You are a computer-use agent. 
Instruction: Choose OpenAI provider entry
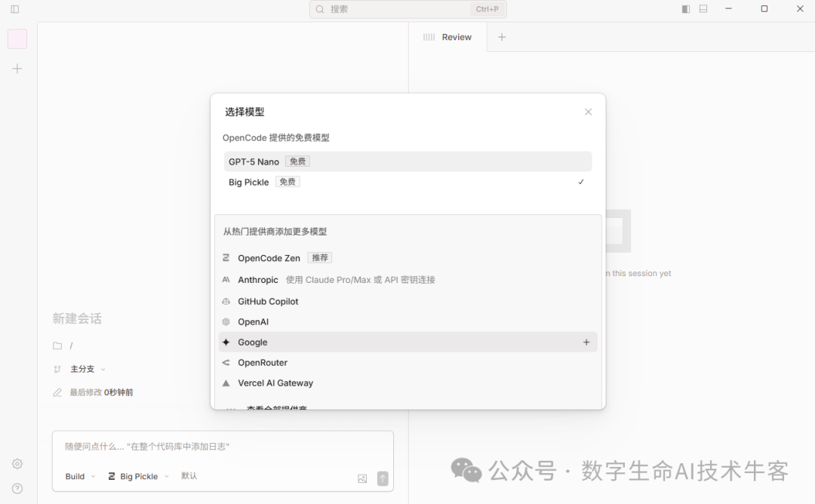point(408,321)
